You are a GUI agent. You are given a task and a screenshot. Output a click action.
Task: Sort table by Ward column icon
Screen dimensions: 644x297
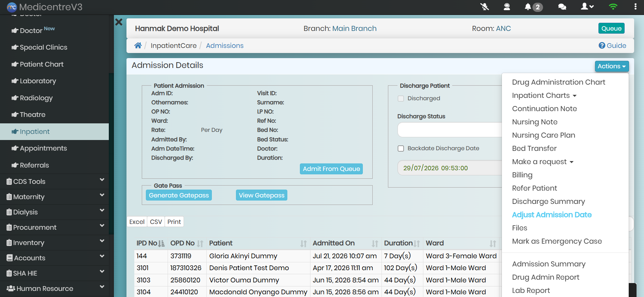(x=493, y=243)
